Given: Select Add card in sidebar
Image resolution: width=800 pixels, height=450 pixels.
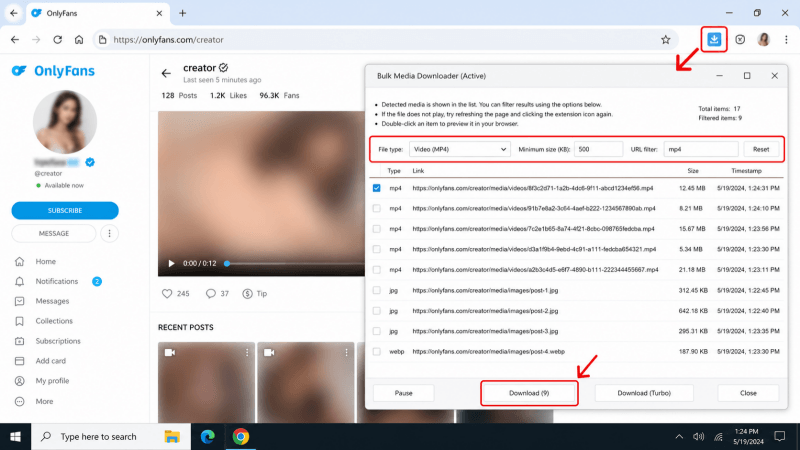Looking at the screenshot, I should click(x=51, y=361).
